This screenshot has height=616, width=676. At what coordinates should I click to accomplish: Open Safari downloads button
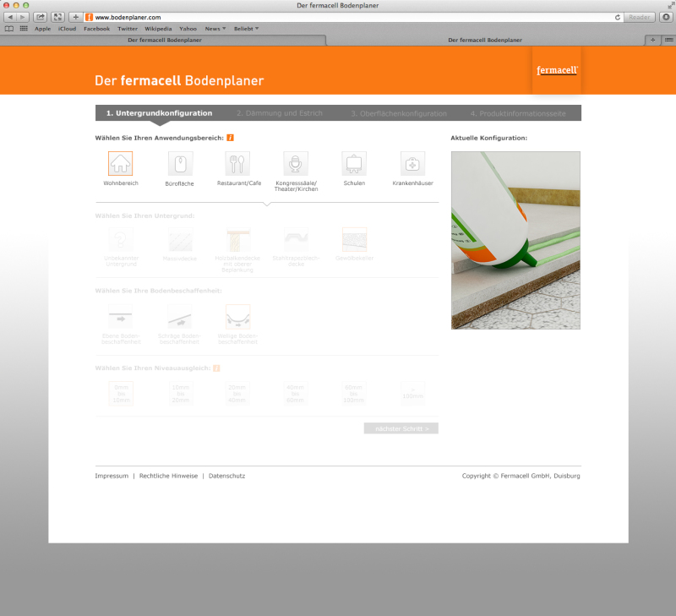pos(666,17)
